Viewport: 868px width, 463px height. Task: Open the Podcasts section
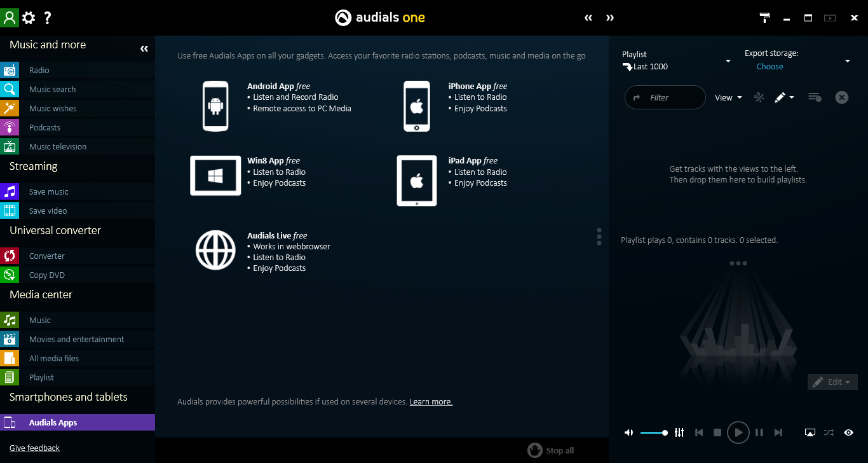78,127
